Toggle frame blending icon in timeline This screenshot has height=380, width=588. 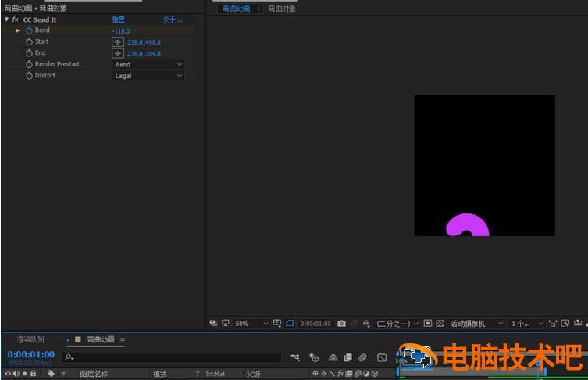click(348, 357)
